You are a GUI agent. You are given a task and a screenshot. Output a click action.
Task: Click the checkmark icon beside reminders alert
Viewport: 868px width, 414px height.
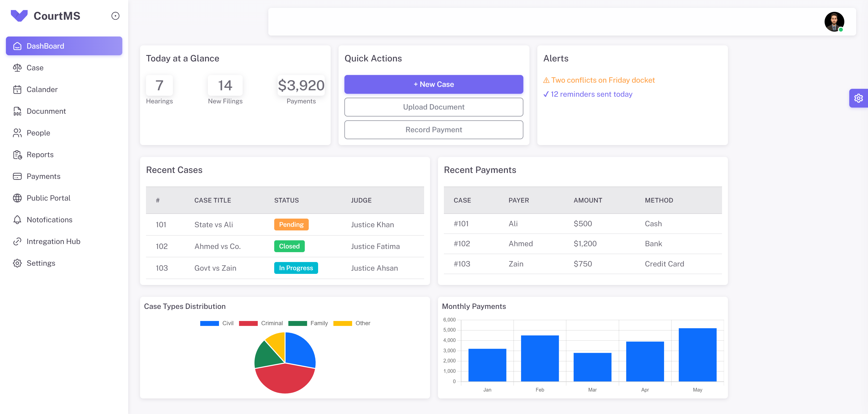[546, 94]
